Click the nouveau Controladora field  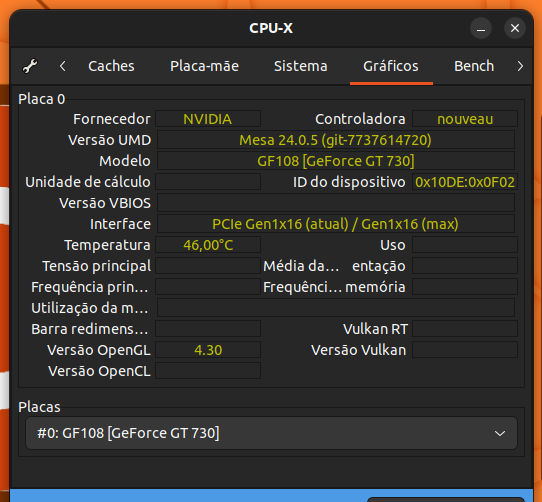click(465, 119)
